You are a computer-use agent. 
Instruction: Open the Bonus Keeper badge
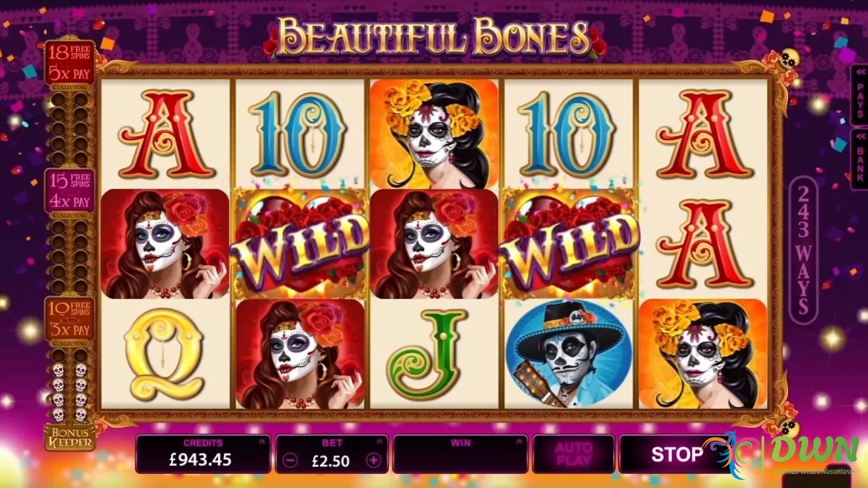coord(69,437)
